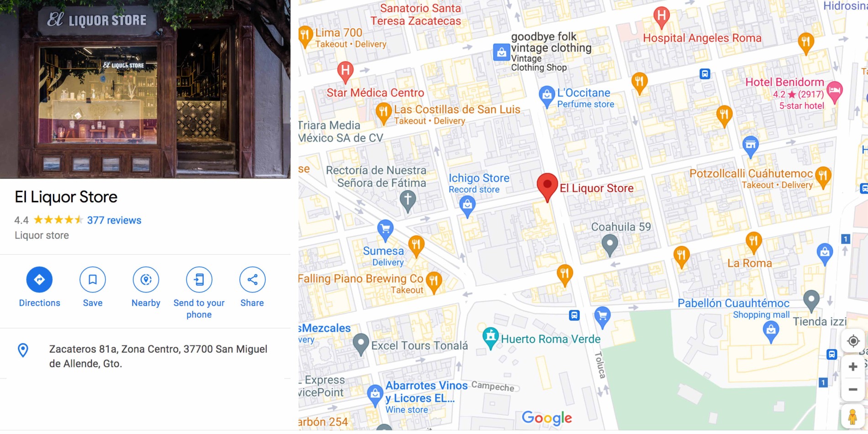Open Pabellón Cuauhtémoc shopping mall label
The height and width of the screenshot is (434, 868).
733,303
